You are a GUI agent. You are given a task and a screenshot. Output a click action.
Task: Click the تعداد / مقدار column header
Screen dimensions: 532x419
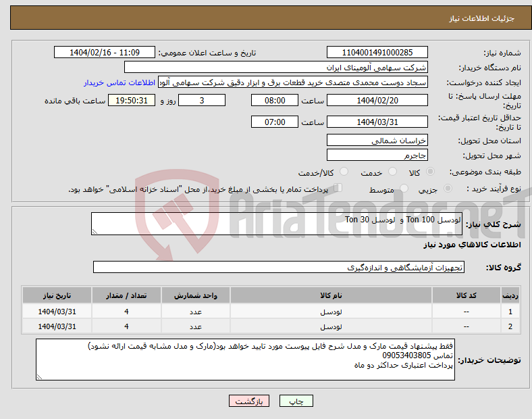[126, 295]
